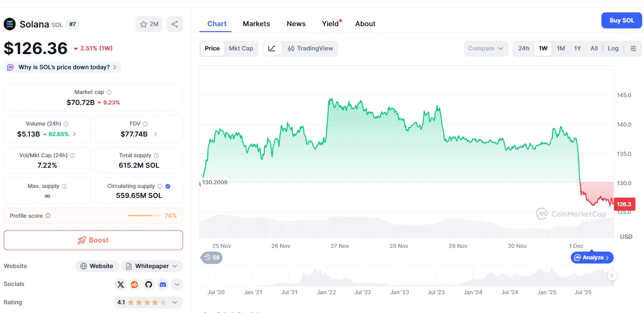Toggle Log scale on the chart
The width and height of the screenshot is (644, 313).
coord(613,49)
